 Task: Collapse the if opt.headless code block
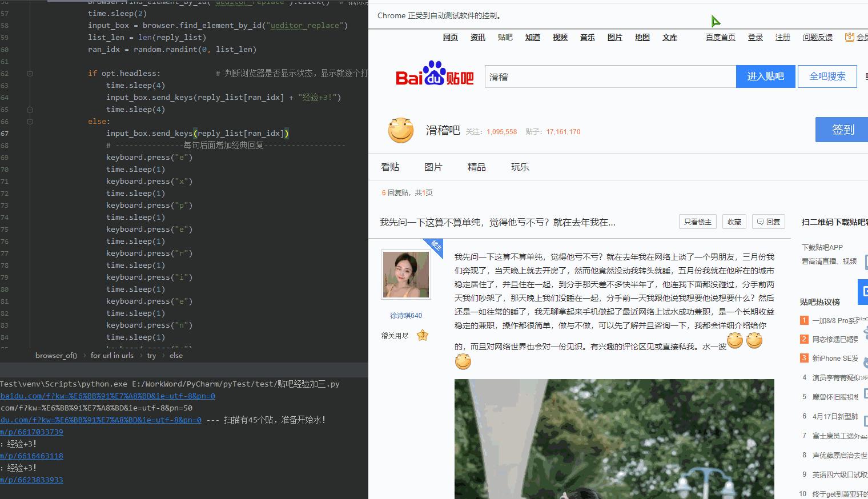coord(30,73)
